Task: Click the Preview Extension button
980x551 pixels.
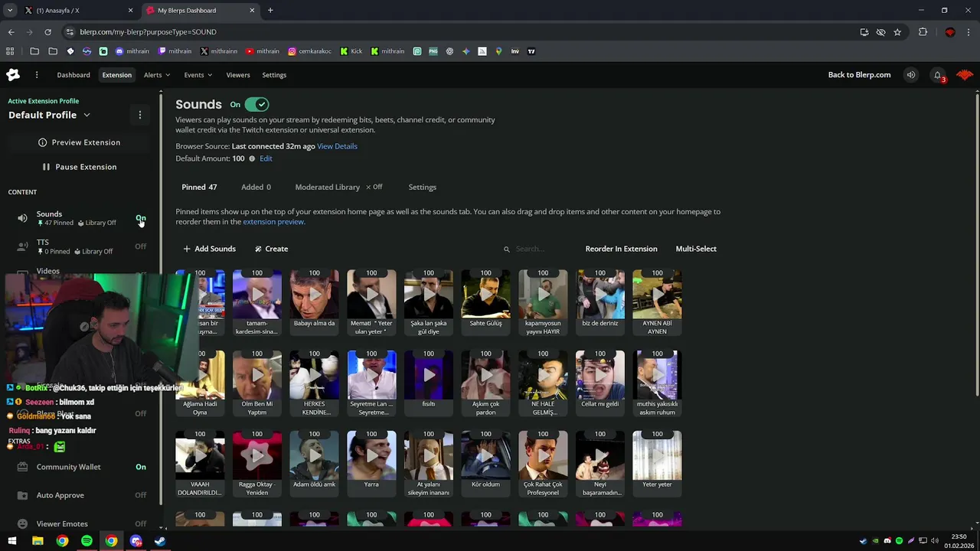Action: [x=80, y=142]
